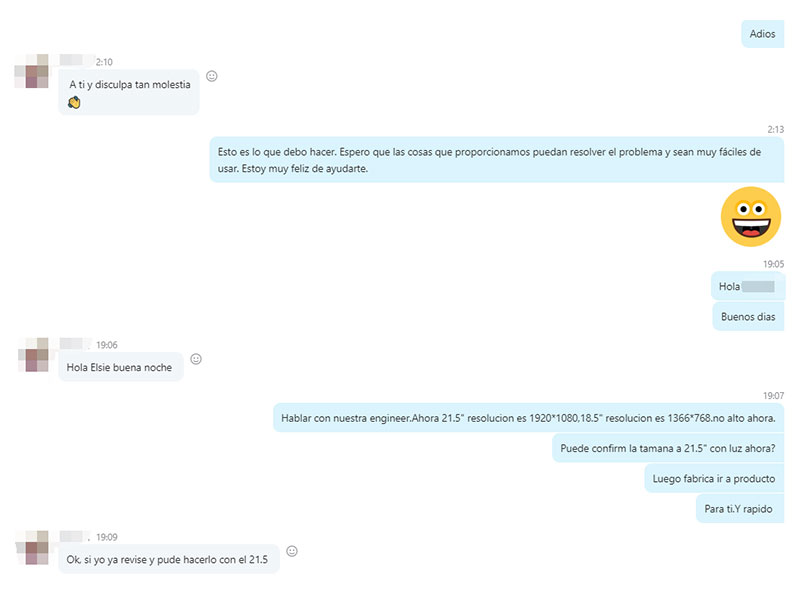
Task: Select the "Luego fabrica ir a producto" bubble
Action: tap(713, 478)
